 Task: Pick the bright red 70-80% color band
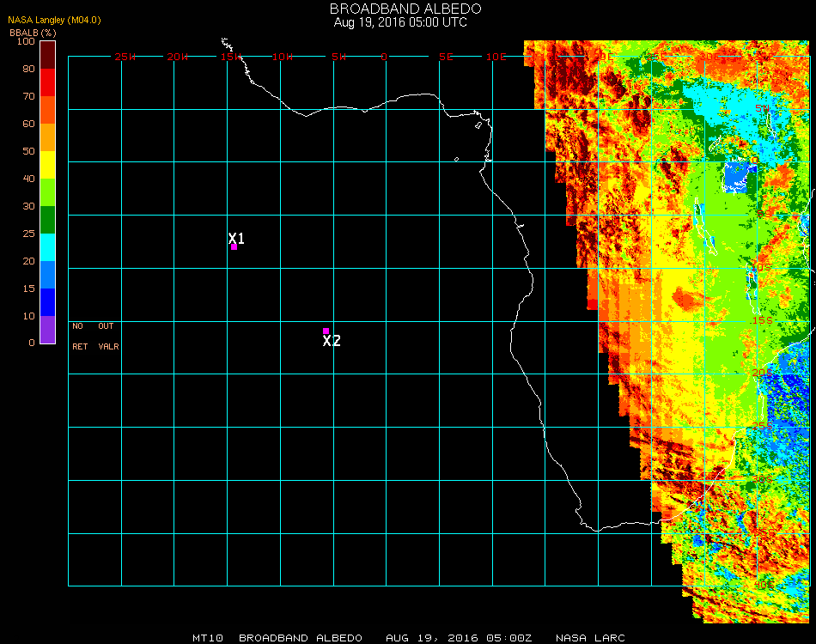point(47,82)
